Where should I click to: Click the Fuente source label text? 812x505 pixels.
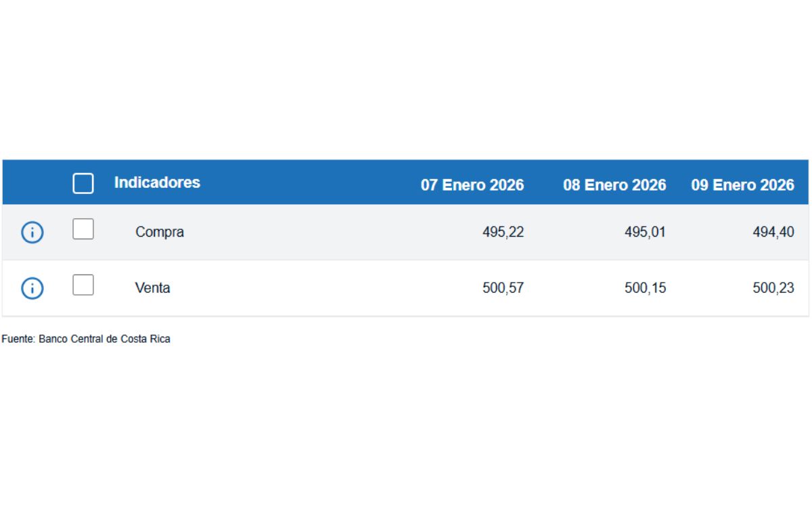[18, 339]
